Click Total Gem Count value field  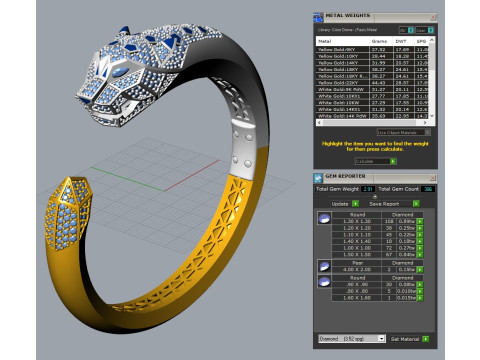coord(428,189)
